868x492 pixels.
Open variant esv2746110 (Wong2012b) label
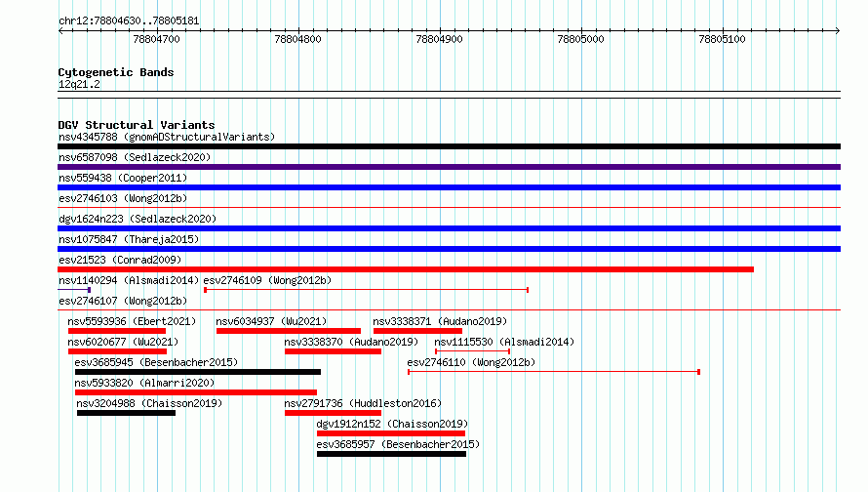pyautogui.click(x=471, y=362)
